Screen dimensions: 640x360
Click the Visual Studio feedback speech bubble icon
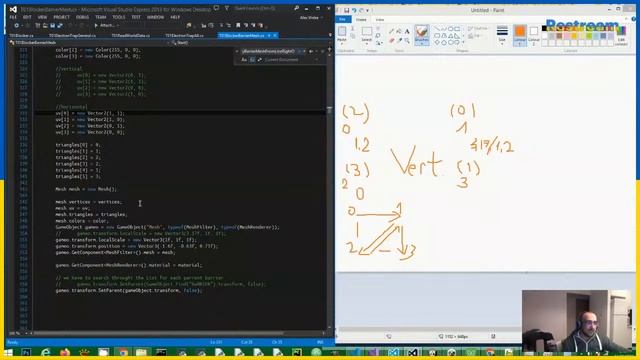(216, 8)
